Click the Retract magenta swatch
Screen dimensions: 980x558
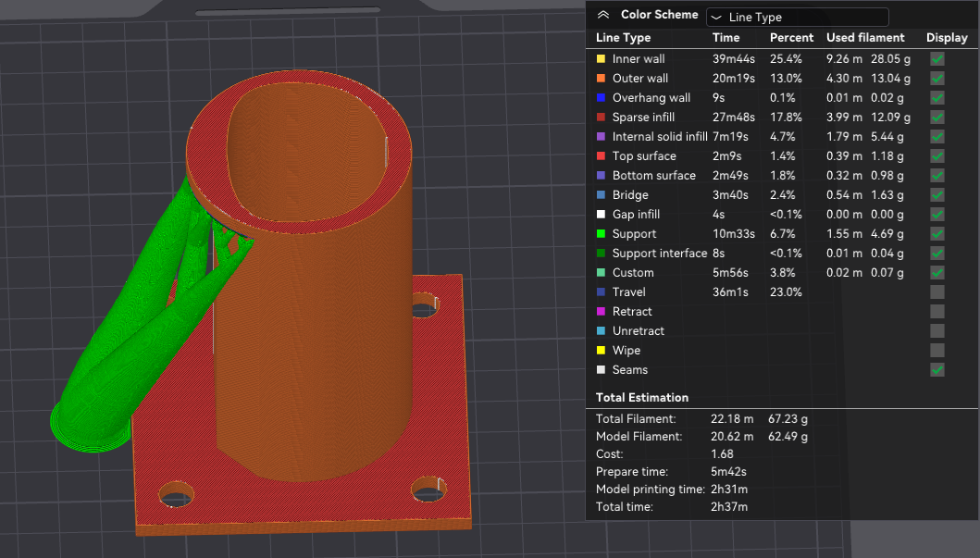click(x=601, y=311)
